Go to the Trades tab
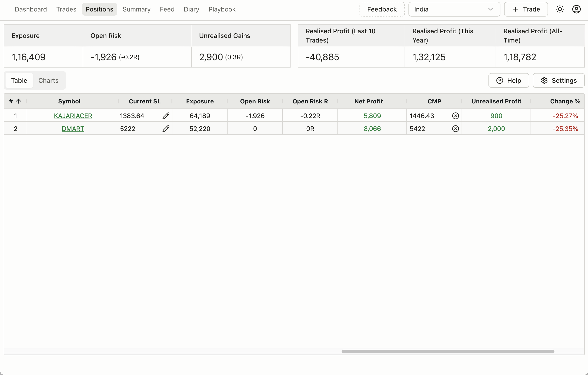This screenshot has width=588, height=375. (66, 9)
